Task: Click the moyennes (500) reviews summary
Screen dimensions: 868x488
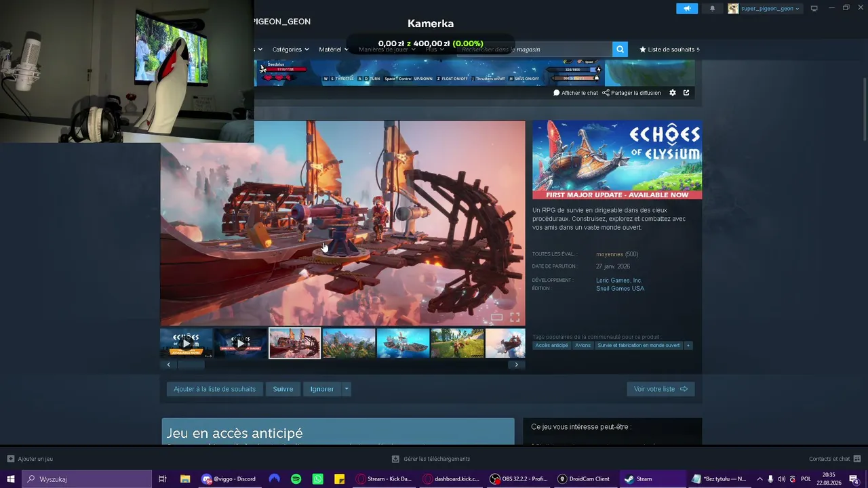Action: (x=617, y=254)
